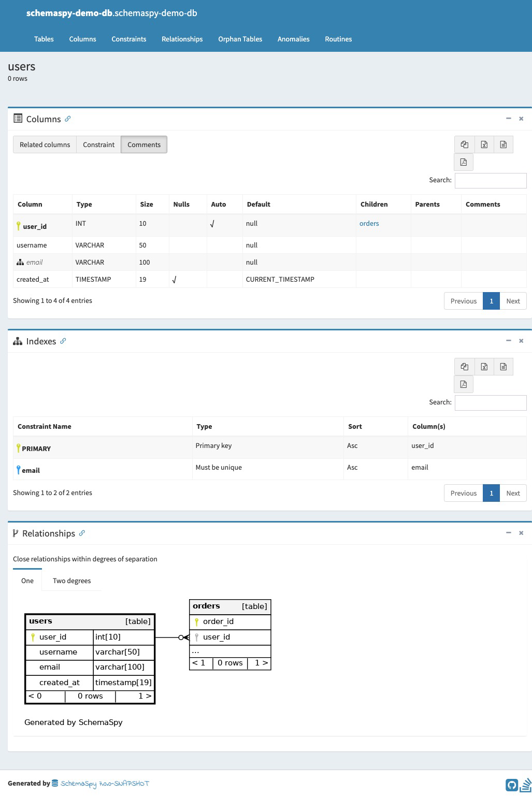
Task: Switch to the Two degrees tab
Action: click(x=71, y=581)
